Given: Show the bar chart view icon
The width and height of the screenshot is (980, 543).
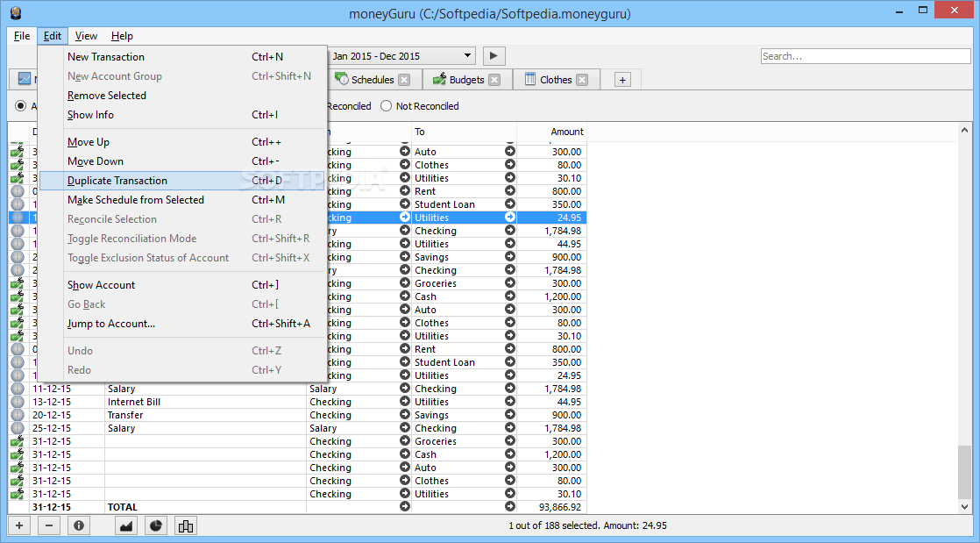Looking at the screenshot, I should [186, 526].
